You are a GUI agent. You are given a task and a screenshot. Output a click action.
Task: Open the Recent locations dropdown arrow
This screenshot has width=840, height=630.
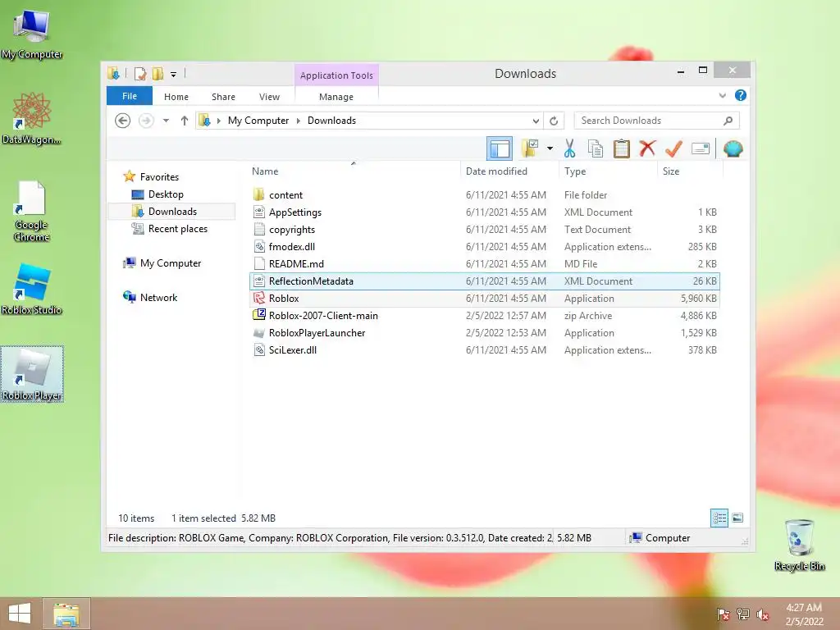[x=166, y=121]
